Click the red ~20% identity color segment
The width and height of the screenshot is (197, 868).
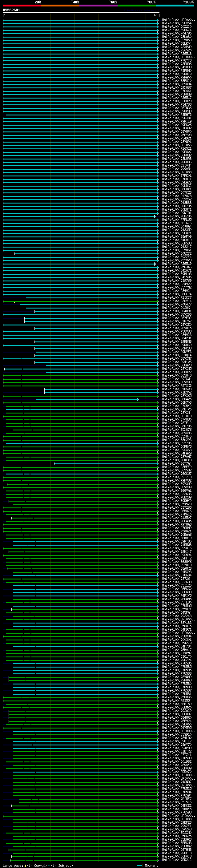pyautogui.click(x=22, y=6)
